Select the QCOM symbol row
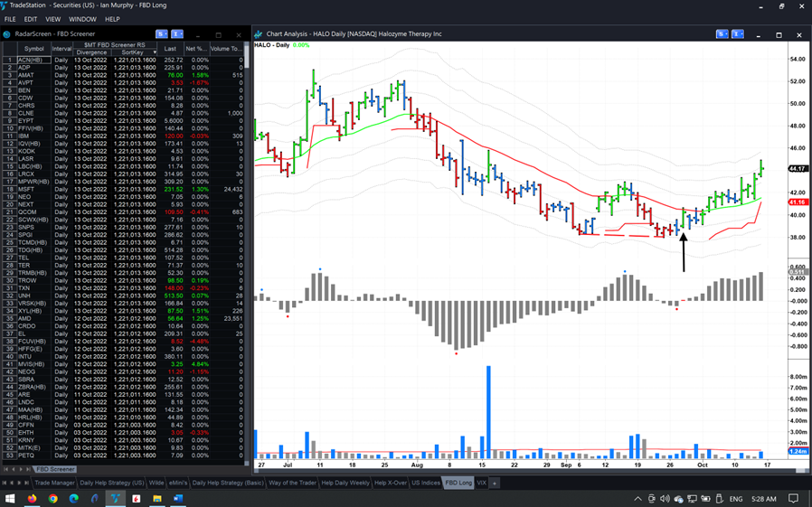The width and height of the screenshot is (812, 507). 122,212
